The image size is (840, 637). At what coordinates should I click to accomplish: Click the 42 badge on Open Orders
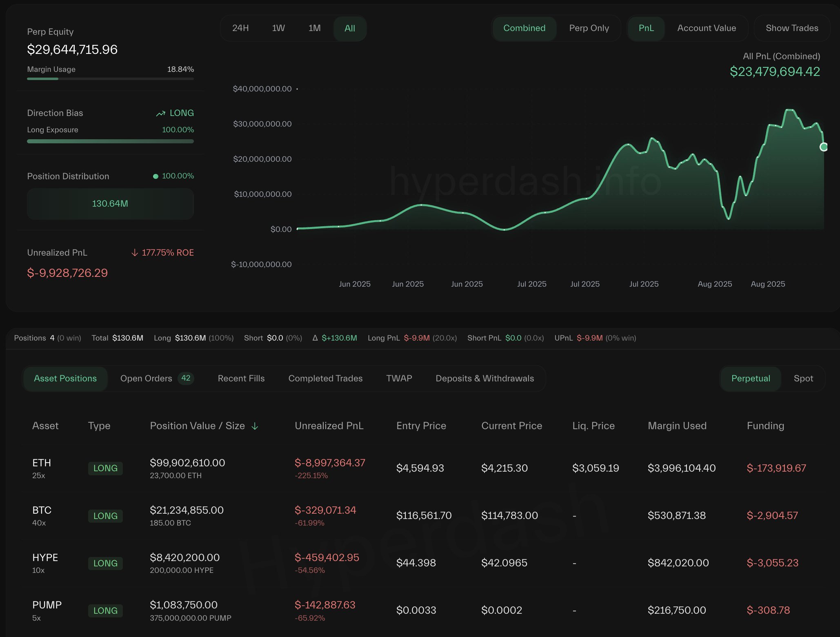pos(186,378)
